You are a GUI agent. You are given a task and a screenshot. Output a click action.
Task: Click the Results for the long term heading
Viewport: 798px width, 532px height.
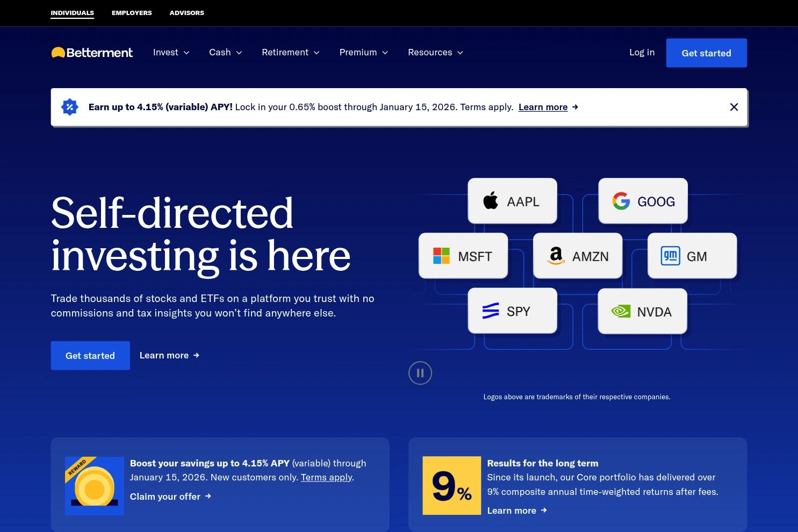click(x=543, y=463)
